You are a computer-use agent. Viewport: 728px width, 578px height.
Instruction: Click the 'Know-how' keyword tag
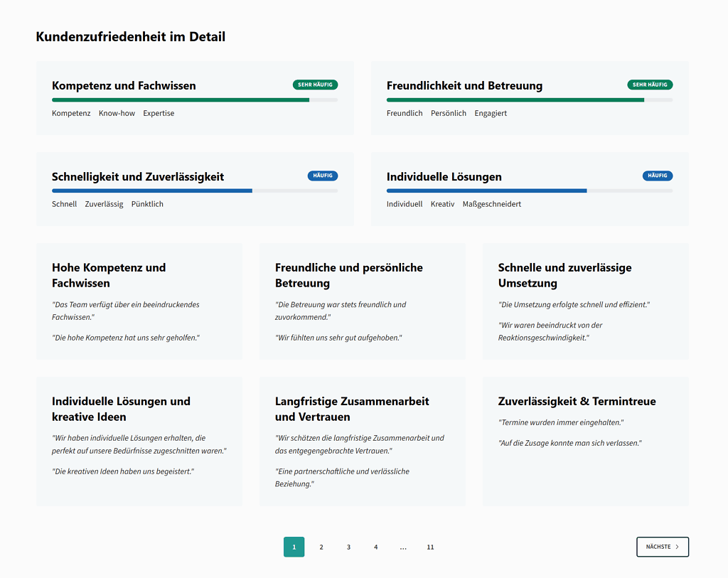117,113
